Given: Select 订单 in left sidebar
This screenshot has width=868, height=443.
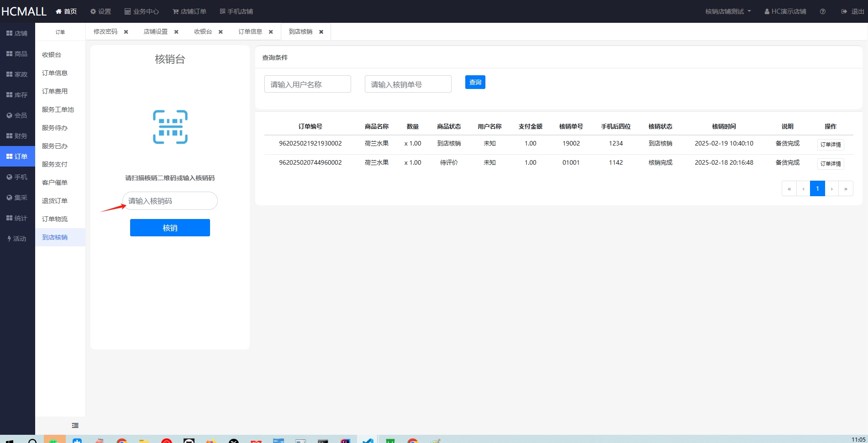Looking at the screenshot, I should 17,156.
